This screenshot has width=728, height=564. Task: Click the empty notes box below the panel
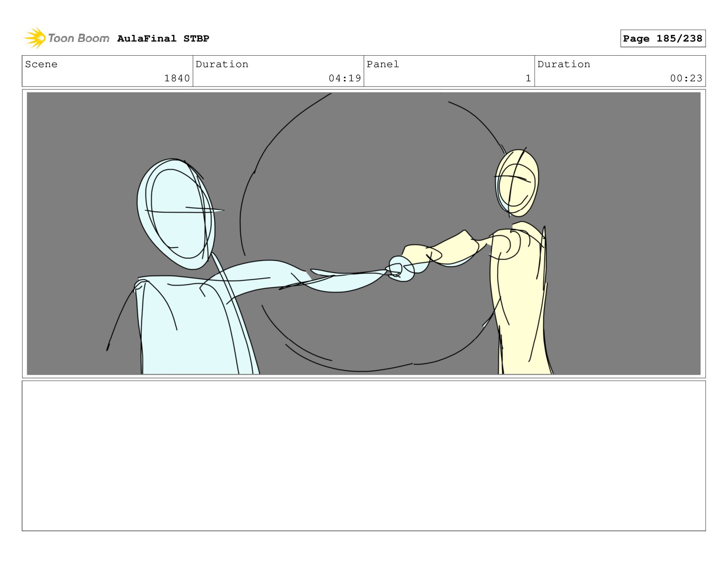(364, 456)
